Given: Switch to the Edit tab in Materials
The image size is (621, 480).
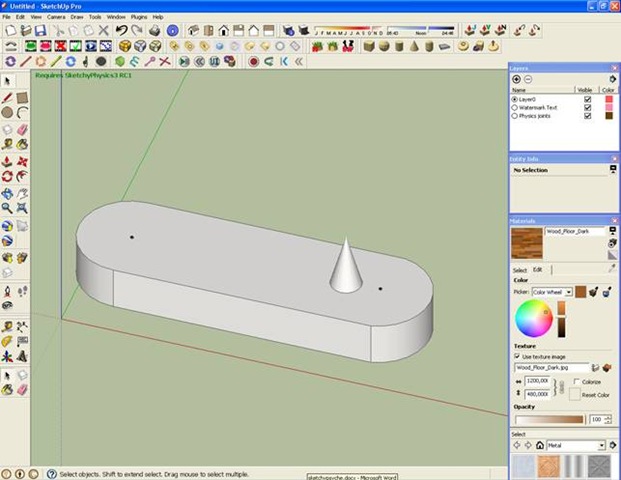Looking at the screenshot, I should pos(536,269).
